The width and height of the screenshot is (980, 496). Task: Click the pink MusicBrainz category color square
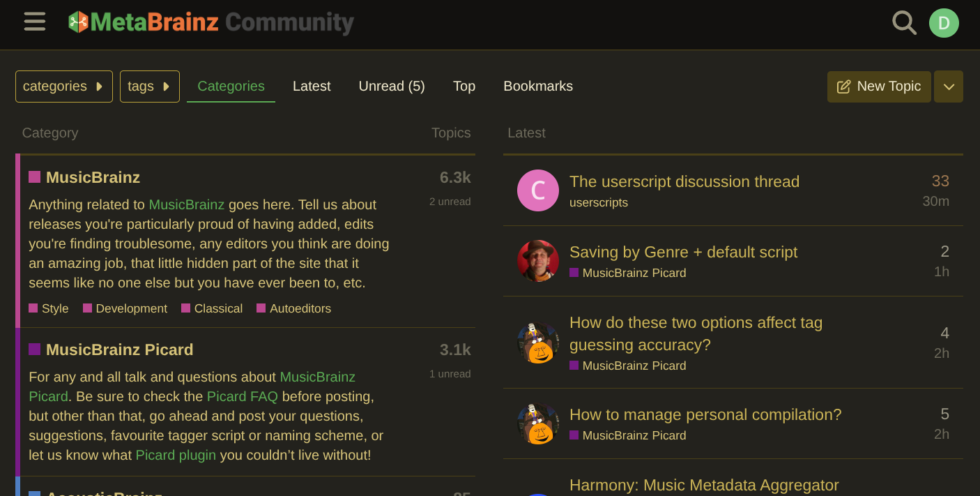pyautogui.click(x=34, y=177)
